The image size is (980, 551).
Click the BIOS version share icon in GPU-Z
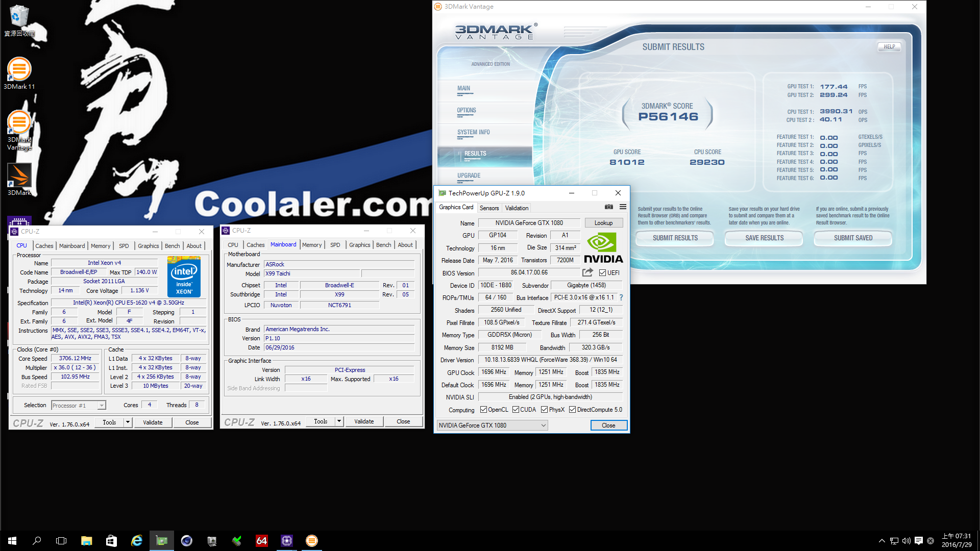587,272
